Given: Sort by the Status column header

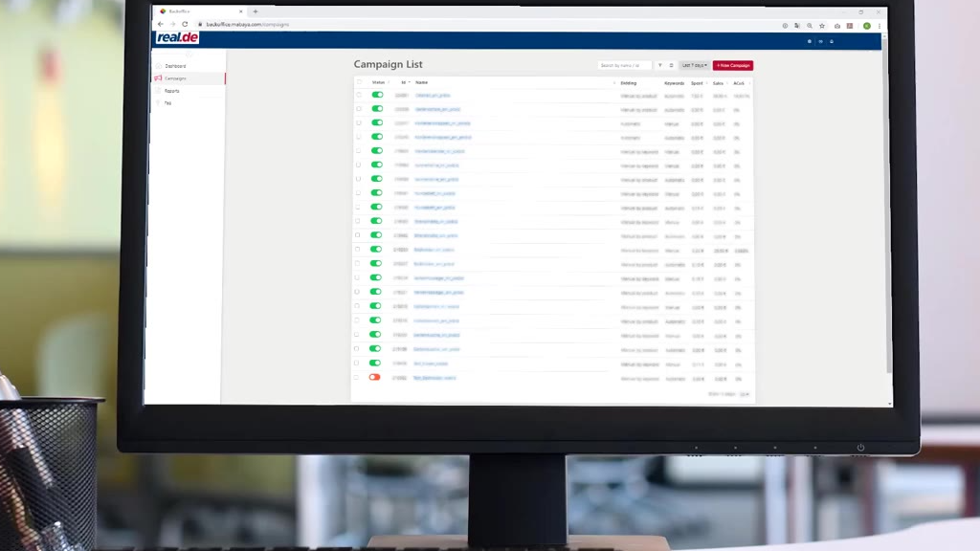Looking at the screenshot, I should (x=379, y=82).
